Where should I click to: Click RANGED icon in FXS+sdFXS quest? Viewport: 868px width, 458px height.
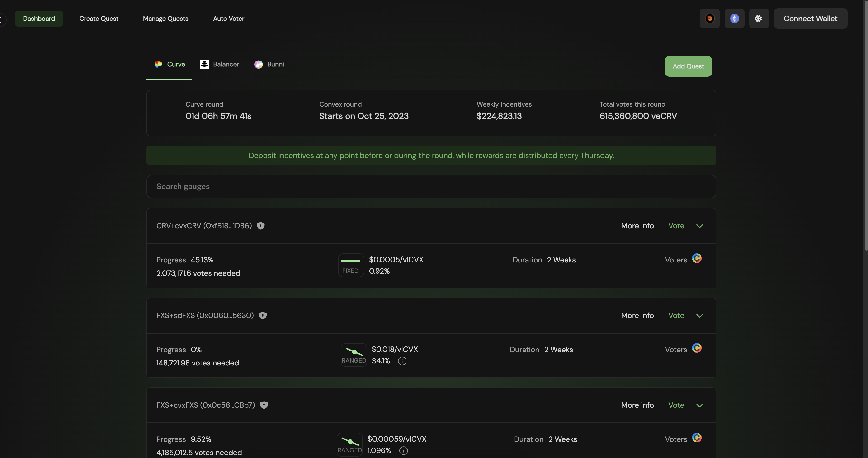tap(354, 355)
